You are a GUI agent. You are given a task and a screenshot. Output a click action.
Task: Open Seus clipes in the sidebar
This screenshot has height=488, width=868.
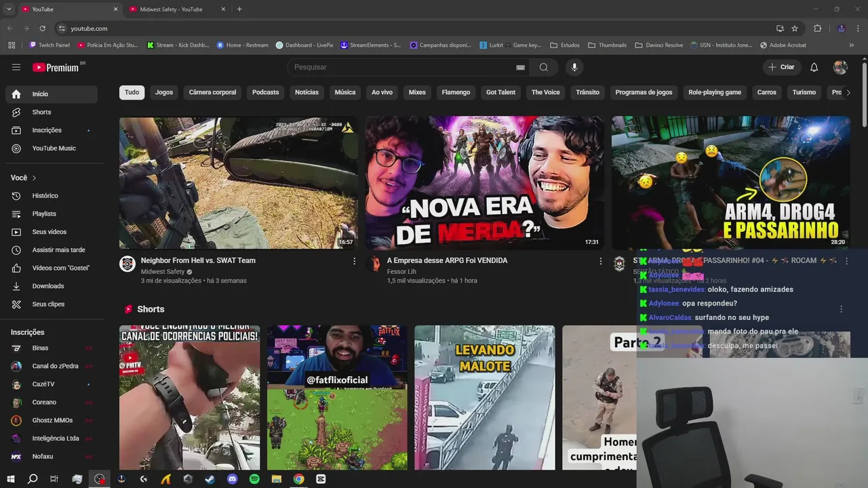(52, 304)
